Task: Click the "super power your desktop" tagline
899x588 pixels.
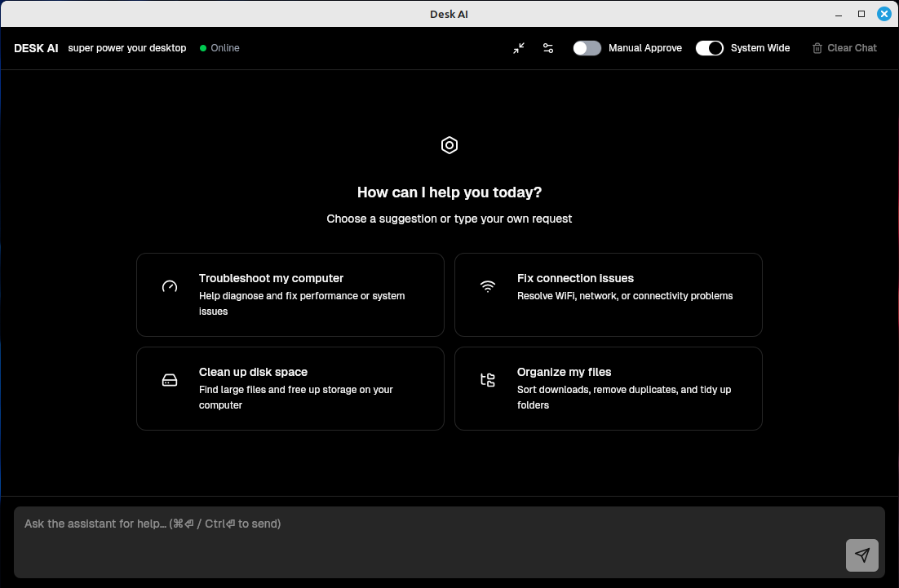Action: 127,48
